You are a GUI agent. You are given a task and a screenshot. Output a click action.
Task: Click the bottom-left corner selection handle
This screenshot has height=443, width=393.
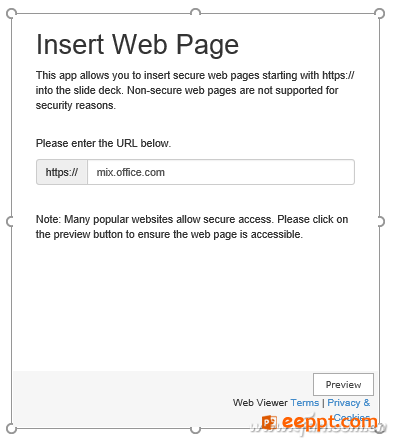pyautogui.click(x=11, y=429)
